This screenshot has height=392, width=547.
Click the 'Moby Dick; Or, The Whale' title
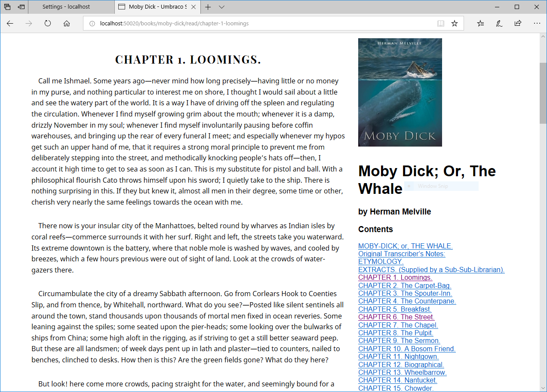427,180
